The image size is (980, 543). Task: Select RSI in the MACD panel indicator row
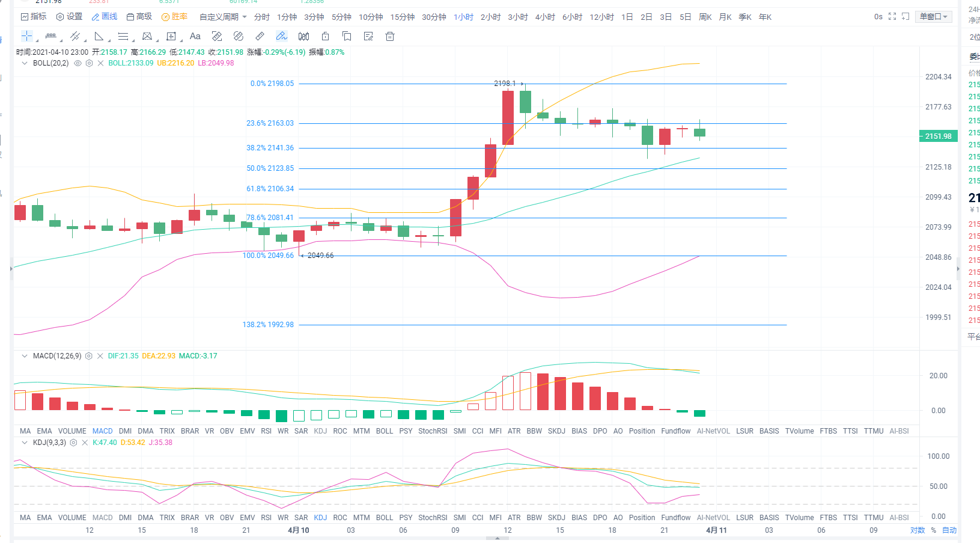point(266,431)
